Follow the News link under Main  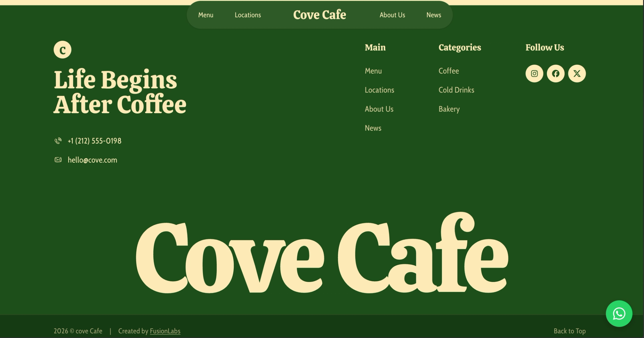click(373, 128)
